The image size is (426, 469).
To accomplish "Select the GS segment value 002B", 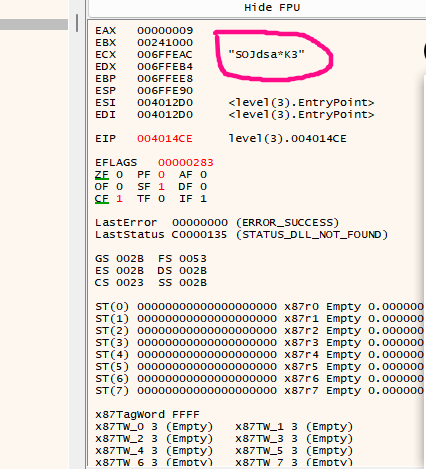I will [130, 259].
